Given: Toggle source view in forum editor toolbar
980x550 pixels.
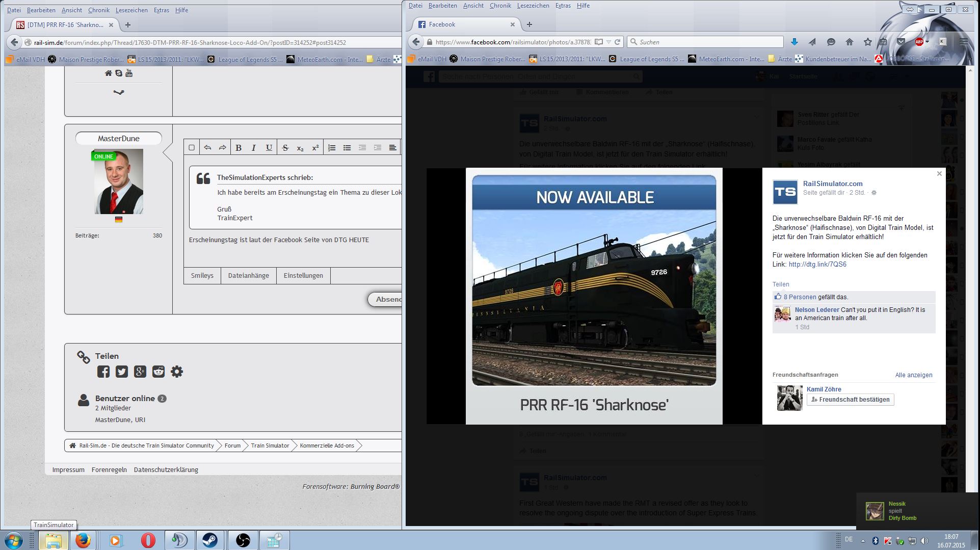Looking at the screenshot, I should point(192,148).
